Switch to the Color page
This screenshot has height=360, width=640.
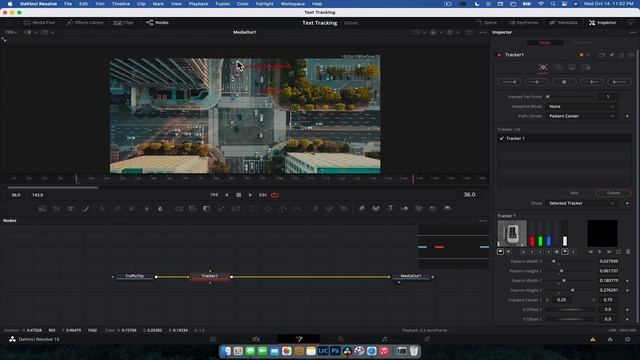(x=341, y=339)
